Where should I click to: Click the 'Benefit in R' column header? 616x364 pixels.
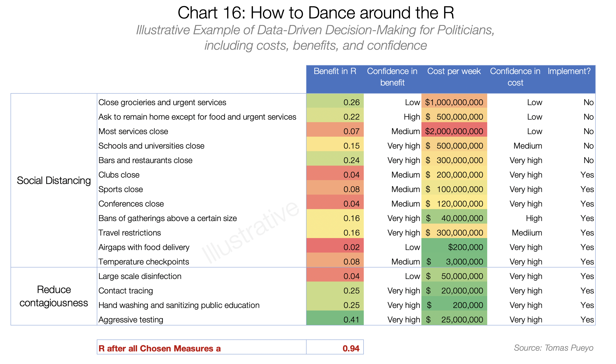click(335, 71)
